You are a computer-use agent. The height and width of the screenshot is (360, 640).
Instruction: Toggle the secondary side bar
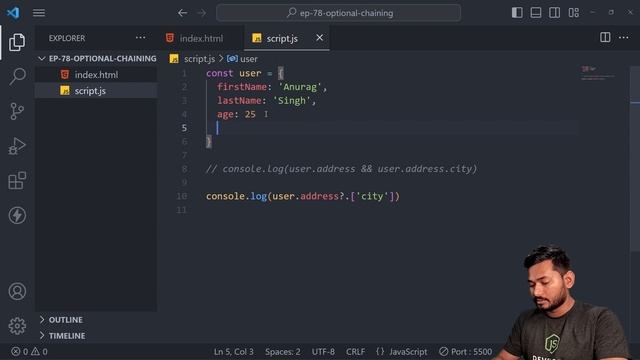(x=554, y=13)
